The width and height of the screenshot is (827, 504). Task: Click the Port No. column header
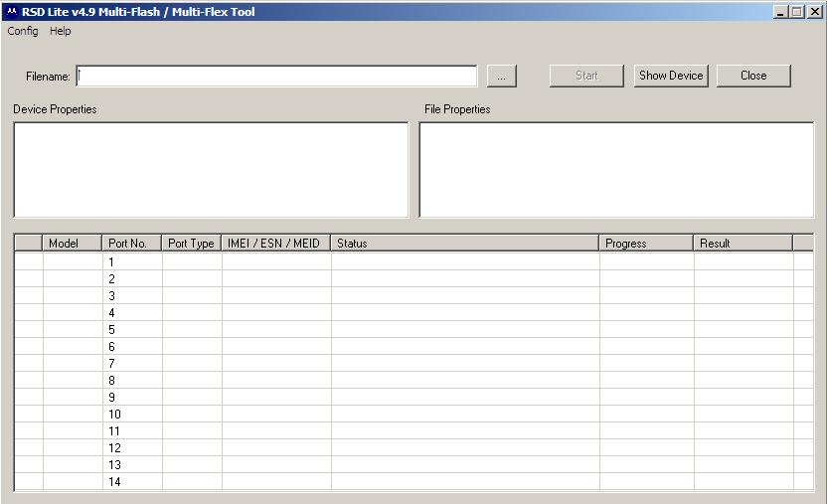click(x=131, y=243)
